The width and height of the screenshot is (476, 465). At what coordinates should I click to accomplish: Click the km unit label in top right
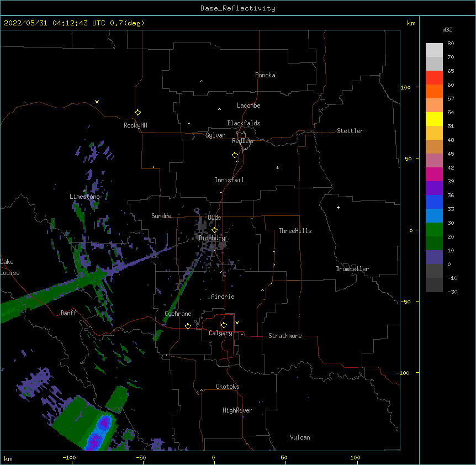(411, 23)
